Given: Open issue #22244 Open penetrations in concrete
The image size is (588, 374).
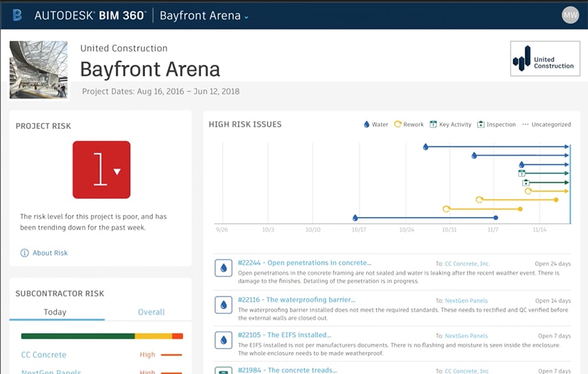Looking at the screenshot, I should (x=304, y=263).
